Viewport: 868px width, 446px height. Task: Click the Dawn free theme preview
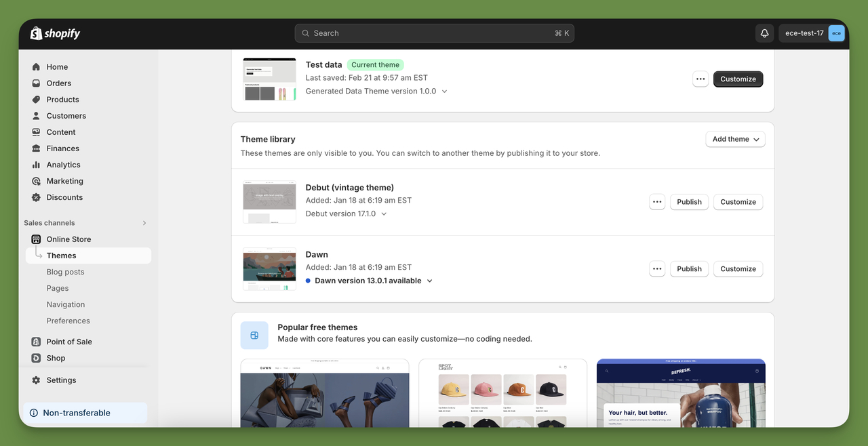point(325,393)
